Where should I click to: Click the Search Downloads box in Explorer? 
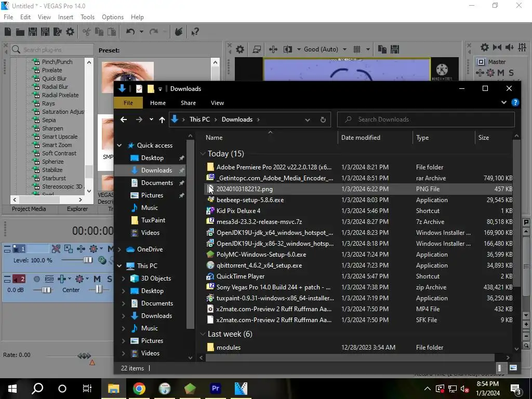426,119
